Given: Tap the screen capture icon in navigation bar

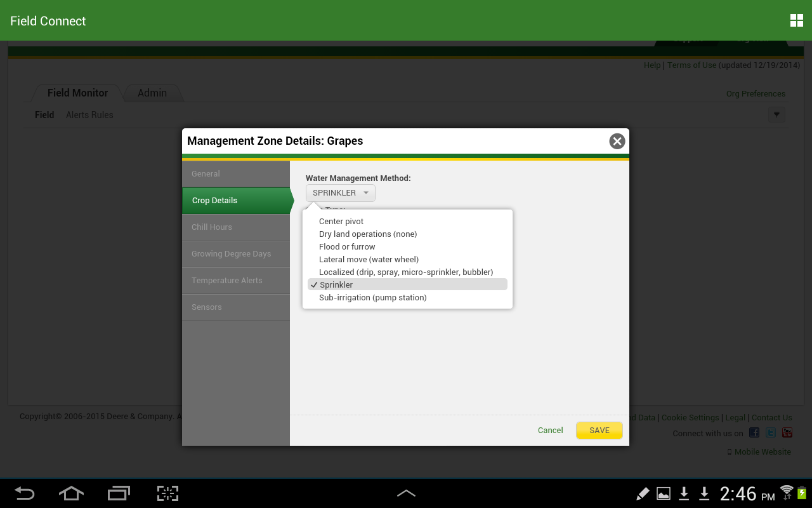Looking at the screenshot, I should 167,493.
